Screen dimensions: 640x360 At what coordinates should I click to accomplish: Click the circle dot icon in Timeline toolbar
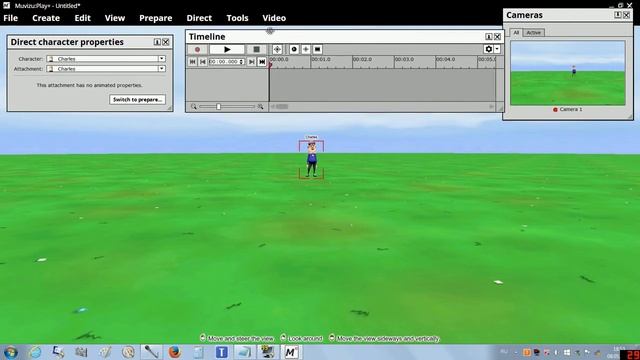[x=294, y=49]
